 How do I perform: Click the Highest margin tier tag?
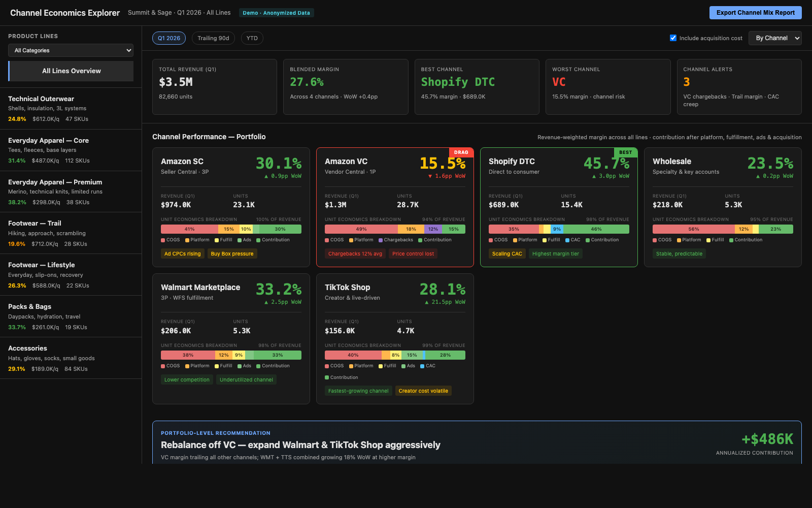556,253
